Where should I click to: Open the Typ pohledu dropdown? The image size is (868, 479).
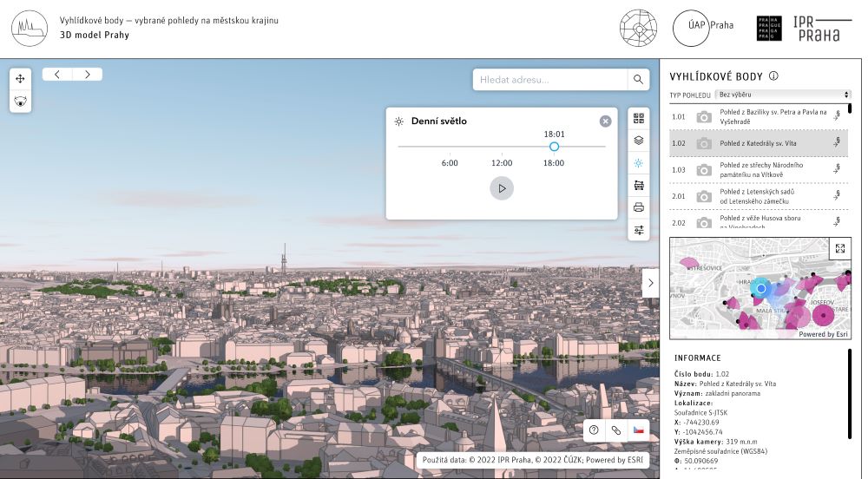tap(783, 95)
